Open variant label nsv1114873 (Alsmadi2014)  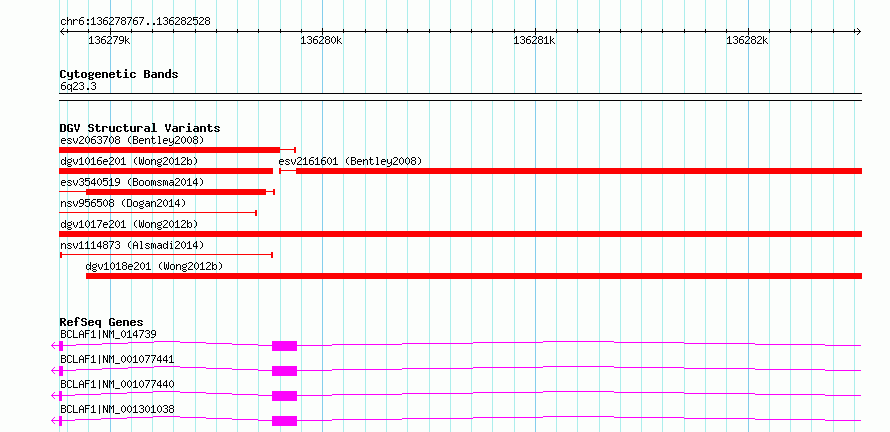coord(132,245)
